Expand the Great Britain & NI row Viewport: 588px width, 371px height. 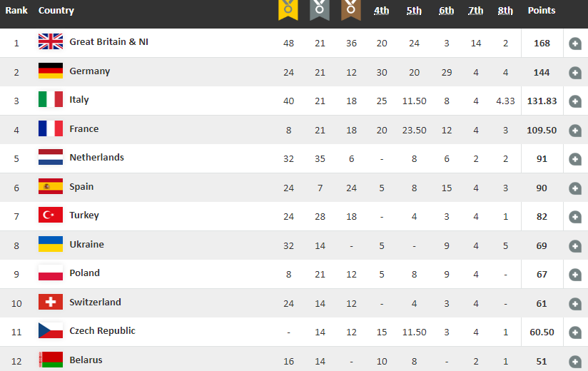575,44
